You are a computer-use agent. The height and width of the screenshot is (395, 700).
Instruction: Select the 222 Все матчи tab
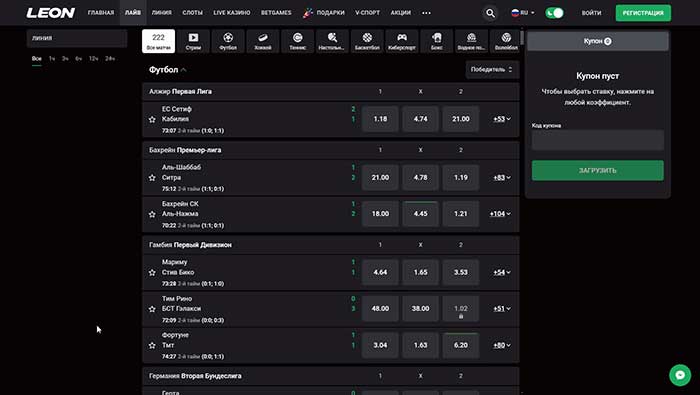pyautogui.click(x=158, y=41)
